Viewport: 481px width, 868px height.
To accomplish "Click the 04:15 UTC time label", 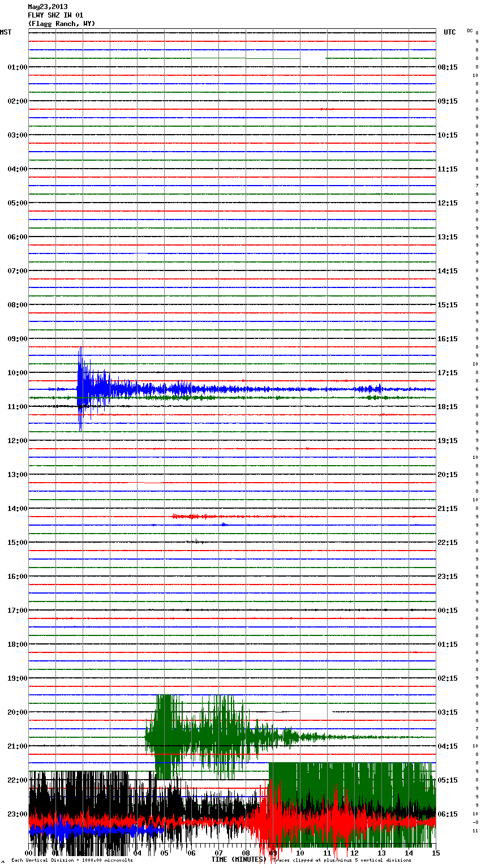I will pyautogui.click(x=448, y=746).
